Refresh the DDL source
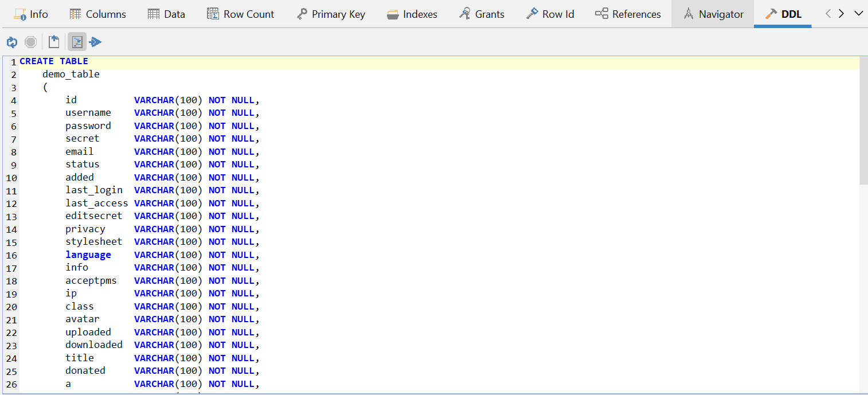Screen dimensions: 868x395 11,41
